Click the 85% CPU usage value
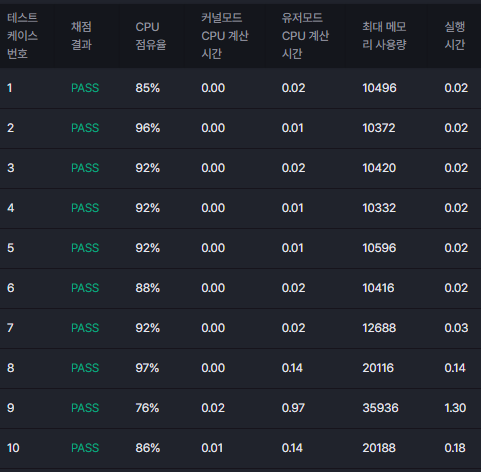 pyautogui.click(x=148, y=88)
